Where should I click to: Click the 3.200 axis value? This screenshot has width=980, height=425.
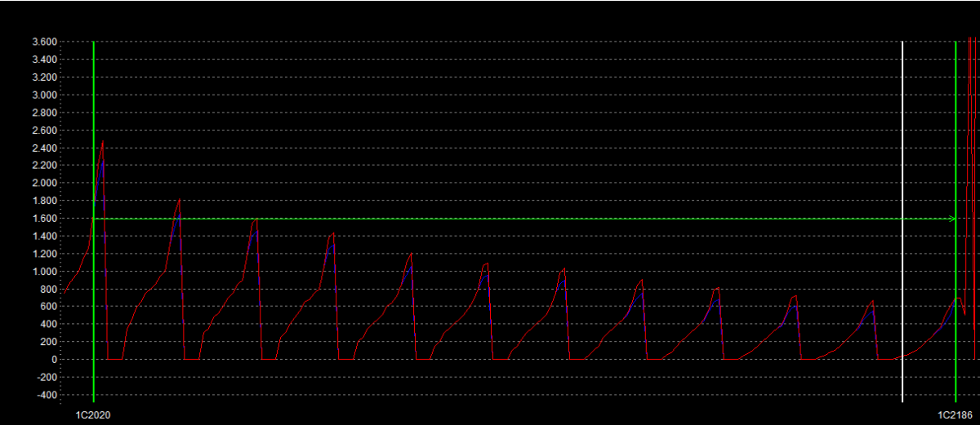pyautogui.click(x=44, y=77)
